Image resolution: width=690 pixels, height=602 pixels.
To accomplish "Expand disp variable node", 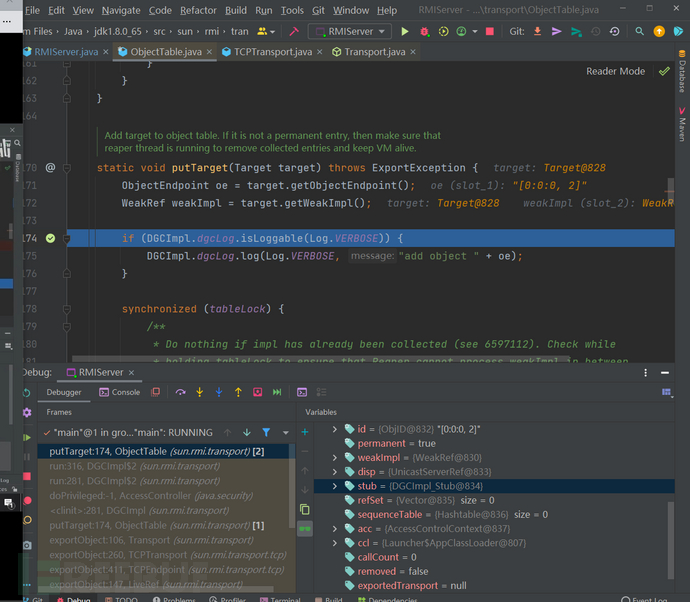I will [335, 472].
